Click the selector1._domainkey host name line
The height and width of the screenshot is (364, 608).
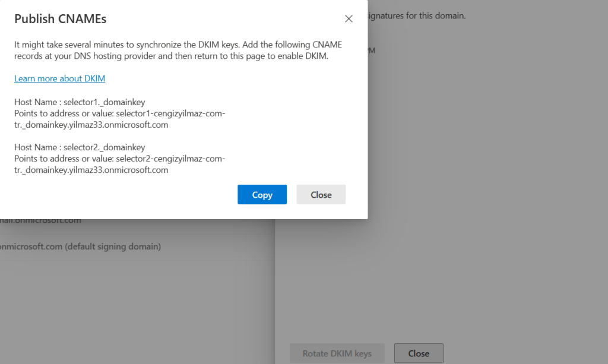tap(80, 102)
